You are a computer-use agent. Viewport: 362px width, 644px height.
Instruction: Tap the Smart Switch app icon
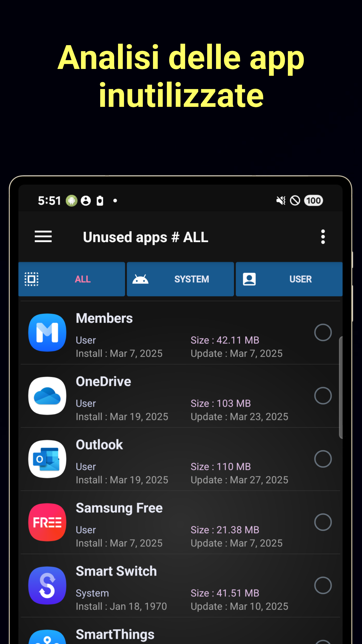point(47,585)
